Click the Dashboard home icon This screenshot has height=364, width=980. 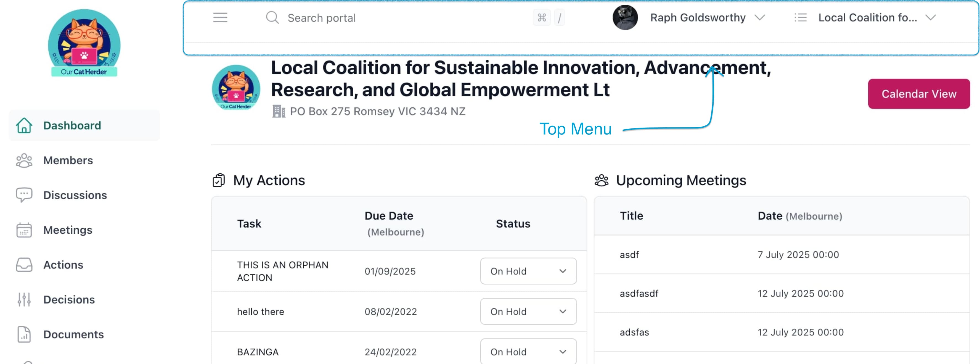pos(24,125)
